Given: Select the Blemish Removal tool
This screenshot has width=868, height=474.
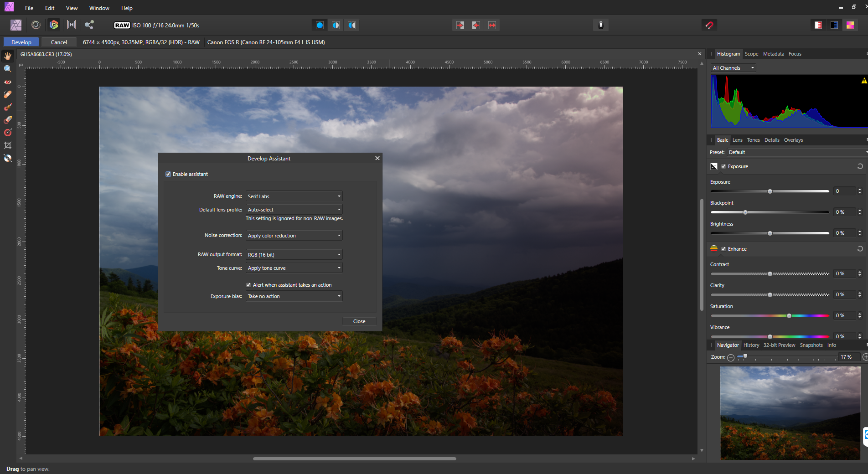Looking at the screenshot, I should (8, 94).
